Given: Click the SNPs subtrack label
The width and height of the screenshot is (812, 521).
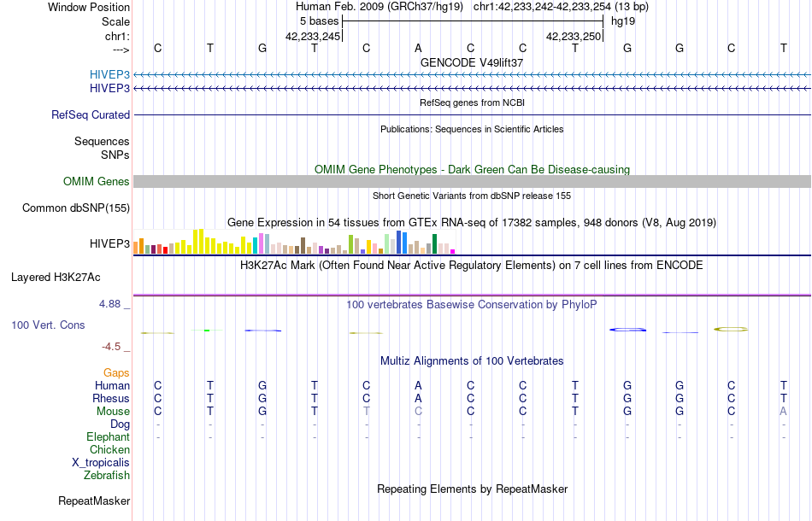Looking at the screenshot, I should (115, 155).
